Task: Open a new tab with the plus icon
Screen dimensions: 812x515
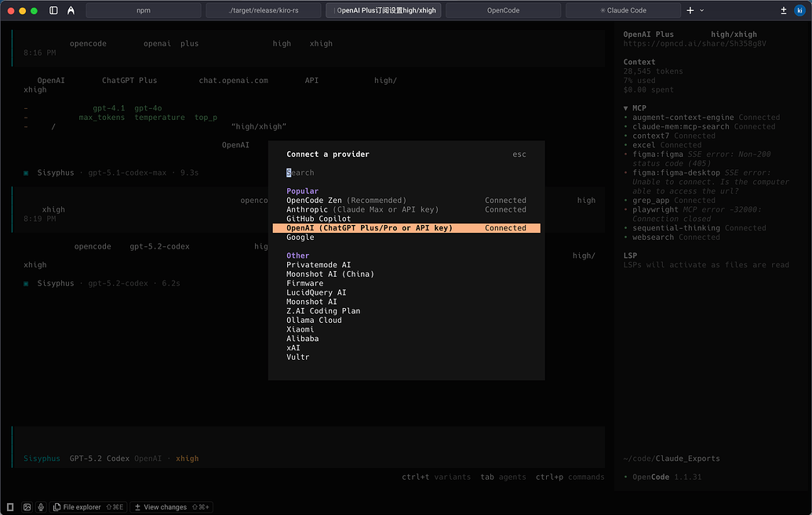Action: tap(690, 10)
